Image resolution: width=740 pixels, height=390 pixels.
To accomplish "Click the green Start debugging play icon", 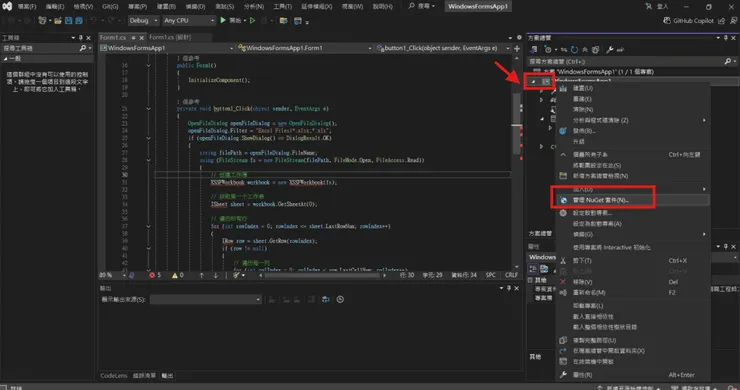I will tap(223, 20).
